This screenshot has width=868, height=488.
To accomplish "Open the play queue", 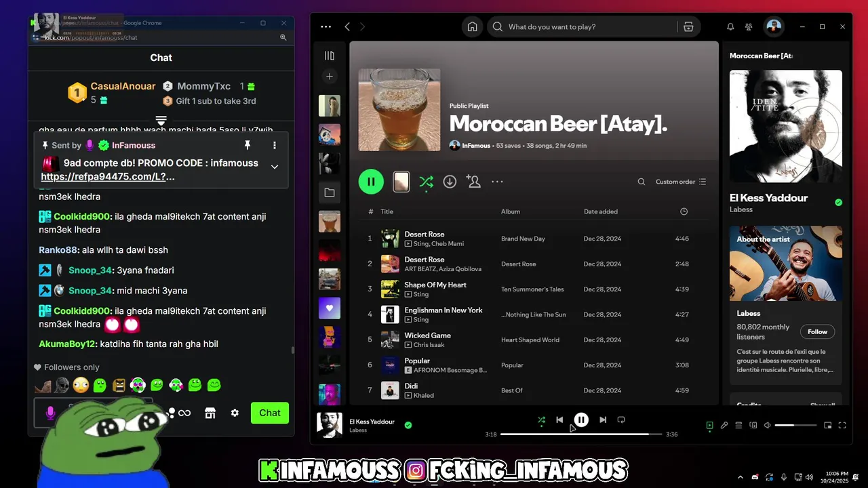I will 738,426.
